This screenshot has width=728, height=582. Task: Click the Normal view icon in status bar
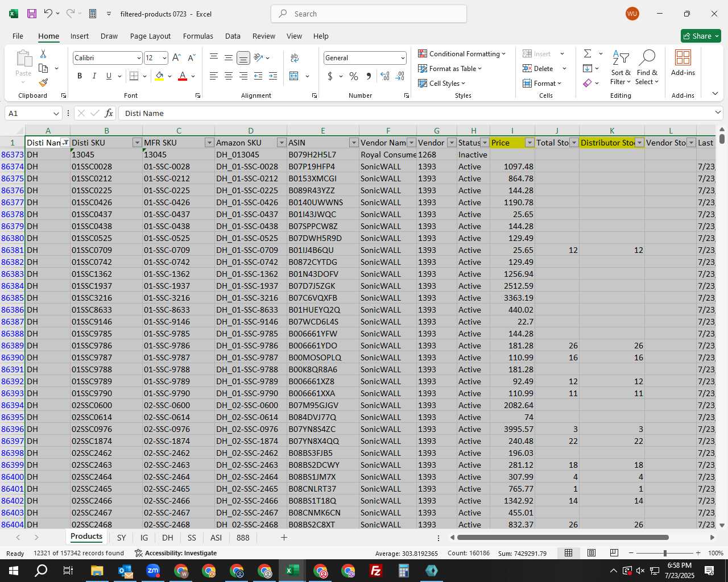point(568,553)
